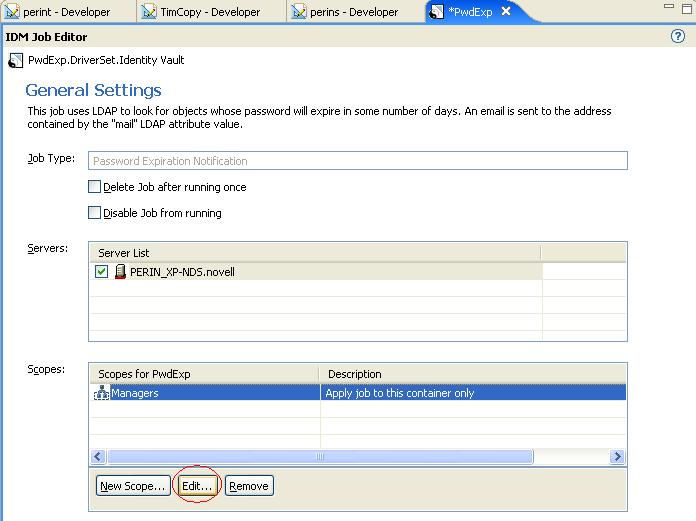Image resolution: width=696 pixels, height=521 pixels.
Task: Click the scopes horizontal scrollbar thumb
Action: [x=320, y=456]
